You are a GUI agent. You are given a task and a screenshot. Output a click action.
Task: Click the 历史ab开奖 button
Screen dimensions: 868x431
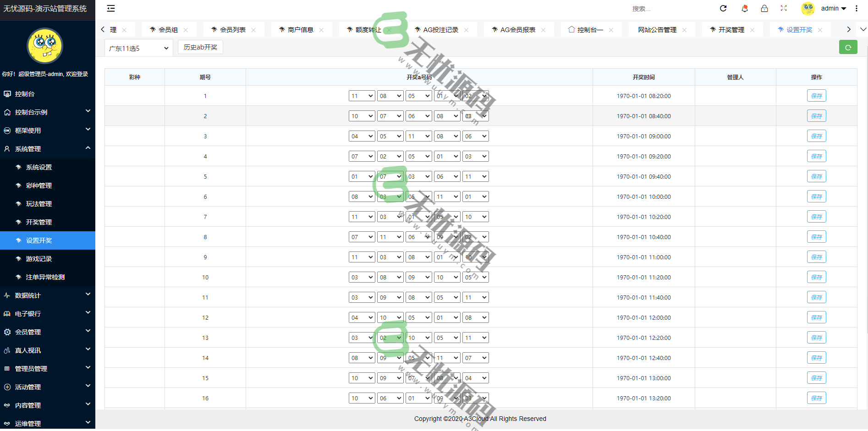point(200,47)
